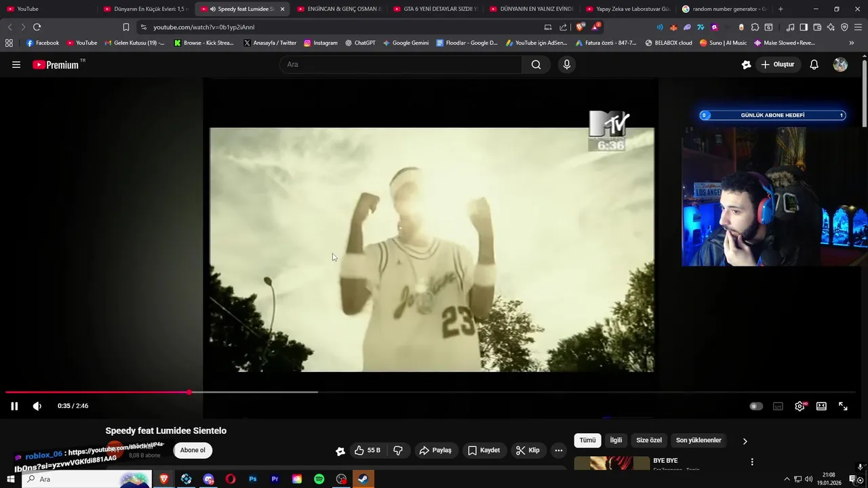The height and width of the screenshot is (488, 868).
Task: Exit fullscreen with the player corner arrows
Action: point(843,406)
